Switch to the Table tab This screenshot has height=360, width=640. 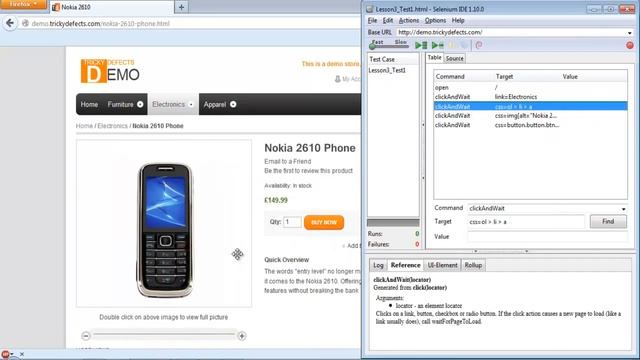(x=434, y=58)
